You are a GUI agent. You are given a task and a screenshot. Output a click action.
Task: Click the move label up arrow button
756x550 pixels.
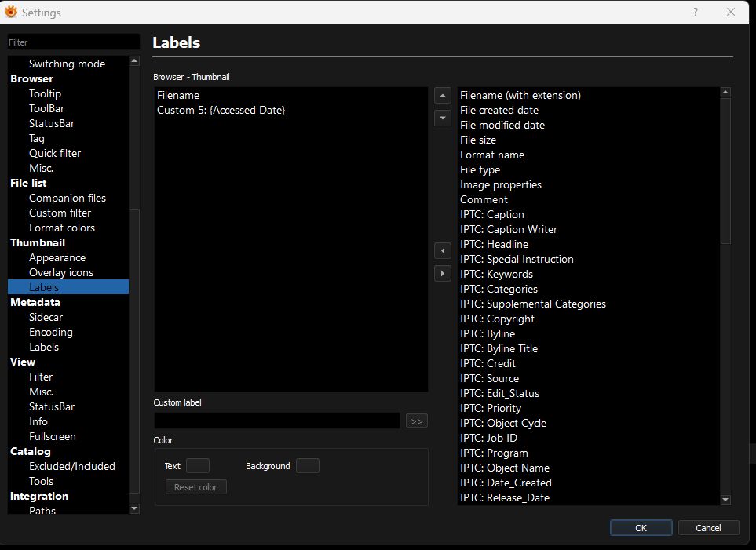coord(443,96)
